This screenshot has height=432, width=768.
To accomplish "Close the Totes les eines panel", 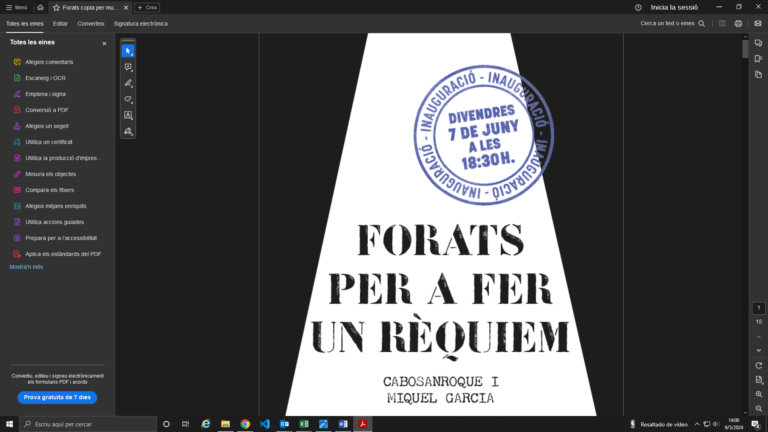I will coord(104,44).
